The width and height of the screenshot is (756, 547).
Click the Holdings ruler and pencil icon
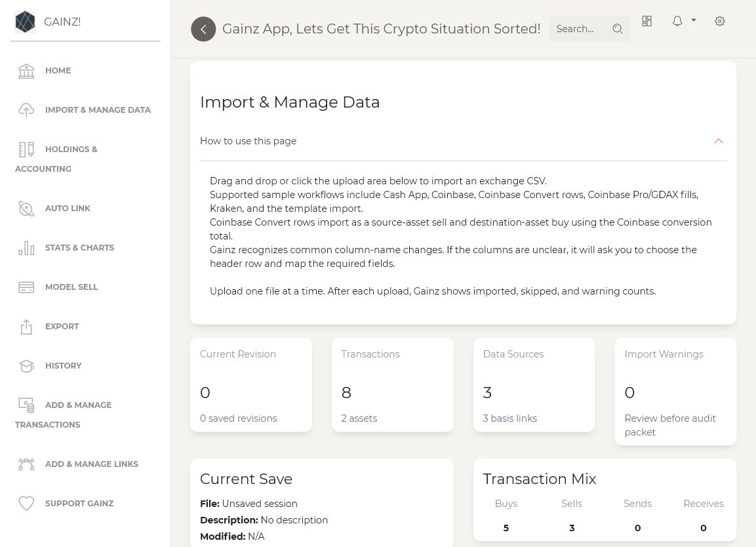pyautogui.click(x=26, y=150)
